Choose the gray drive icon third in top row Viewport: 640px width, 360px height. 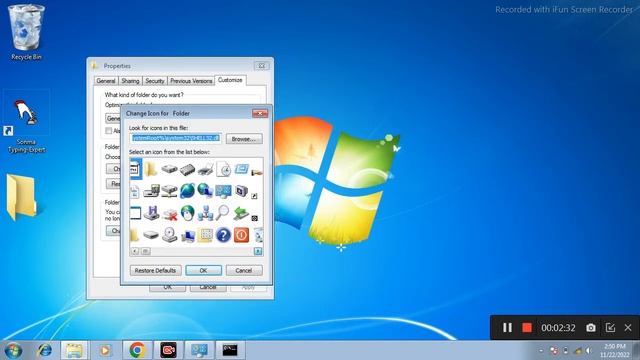(x=169, y=169)
